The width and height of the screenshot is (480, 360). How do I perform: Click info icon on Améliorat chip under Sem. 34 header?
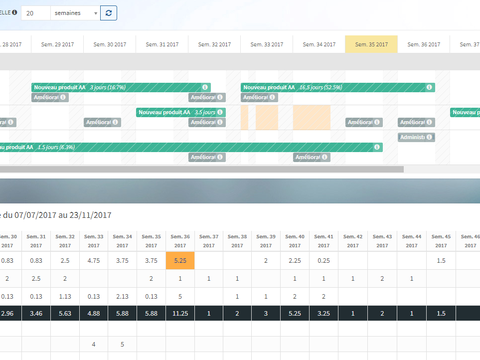[x=324, y=157]
